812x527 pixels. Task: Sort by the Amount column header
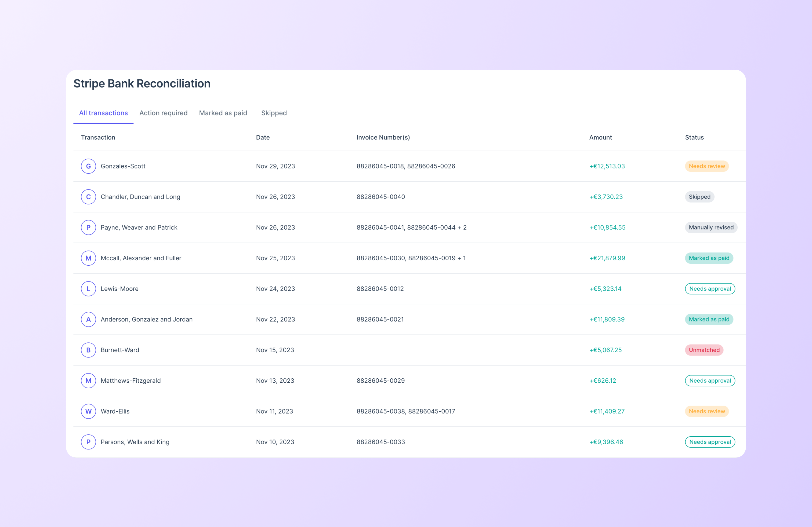click(x=600, y=137)
